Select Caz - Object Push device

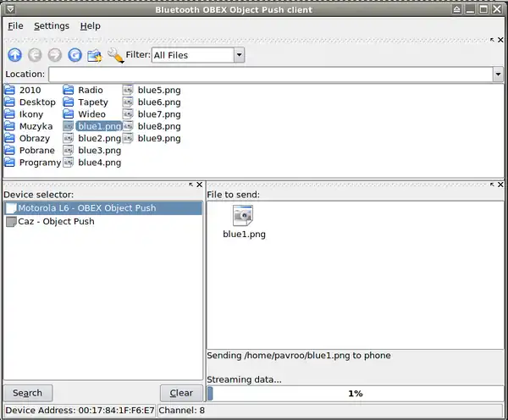56,222
